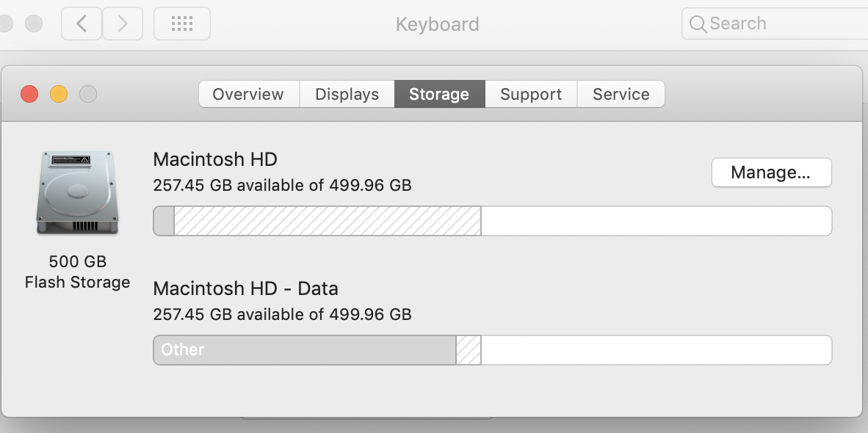Click the gray zoom button beside yellow
Viewport: 868px width, 433px height.
click(x=88, y=94)
